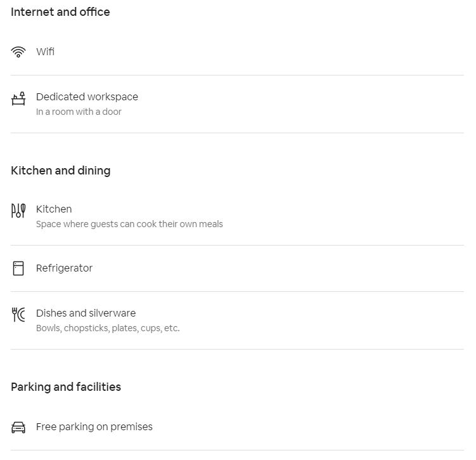This screenshot has height=460, width=476.
Task: Click the bowls, chopsticks, plates description
Action: 108,329
